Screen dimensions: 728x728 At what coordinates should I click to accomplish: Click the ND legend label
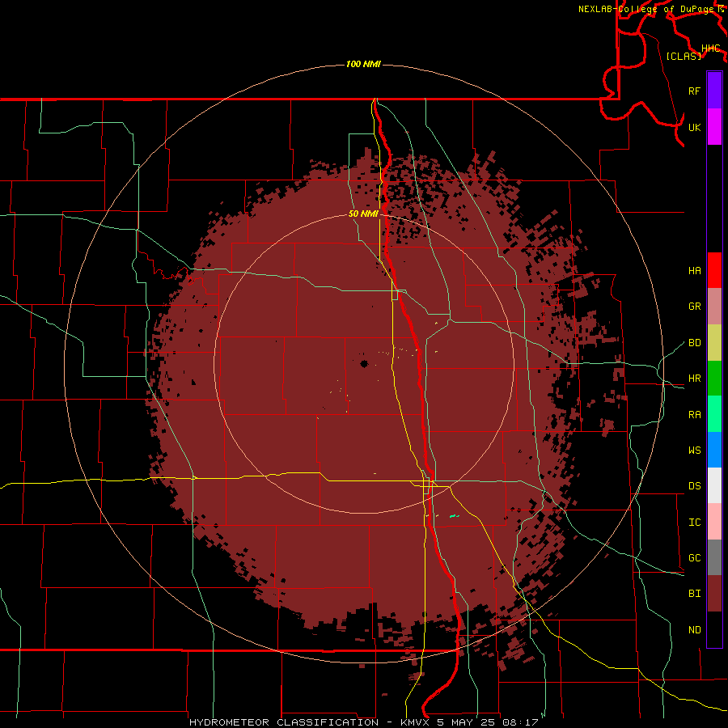(x=695, y=630)
